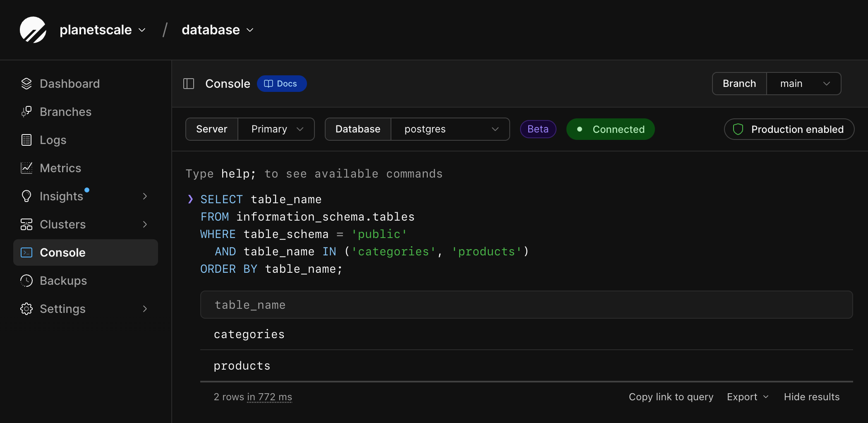The width and height of the screenshot is (868, 423).
Task: Open the Branch main dropdown
Action: [803, 84]
